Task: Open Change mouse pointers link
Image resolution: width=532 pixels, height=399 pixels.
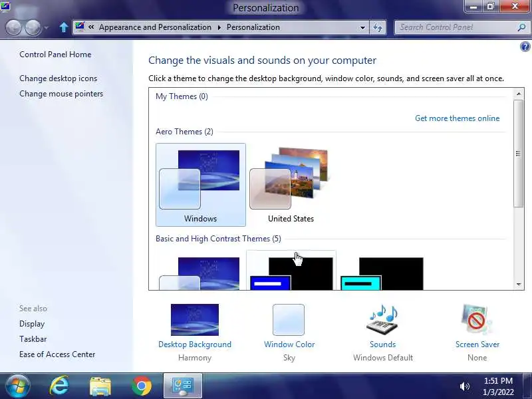Action: (61, 94)
